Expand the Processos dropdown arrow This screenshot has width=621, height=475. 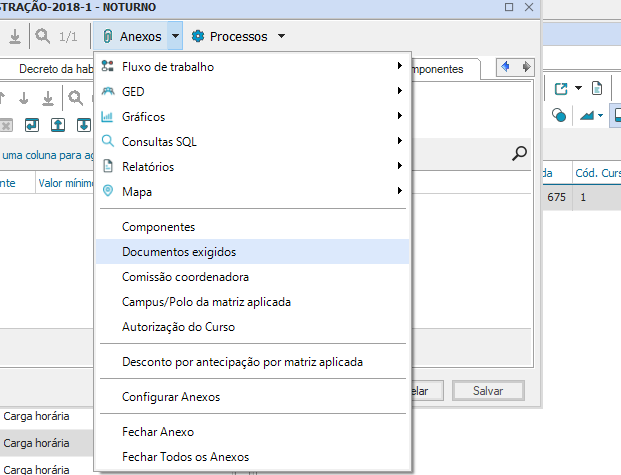281,37
